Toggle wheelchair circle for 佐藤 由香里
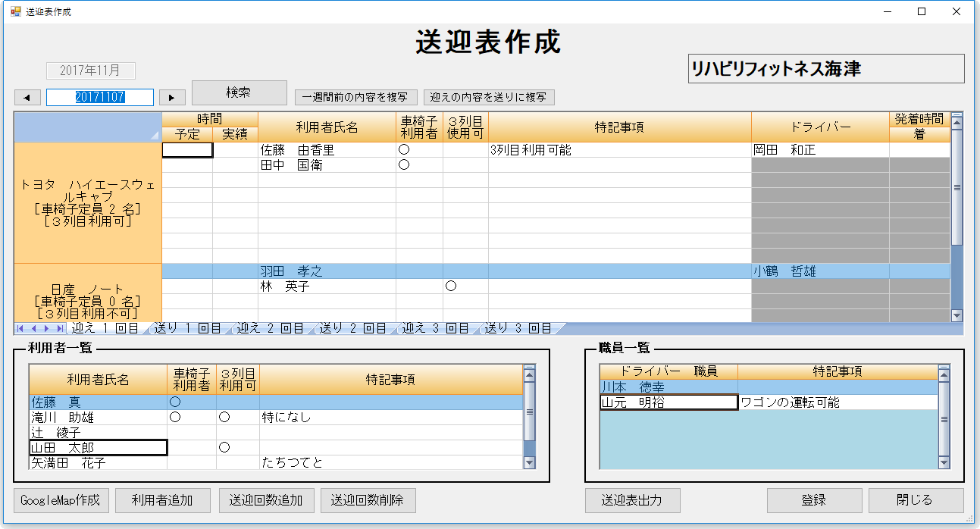This screenshot has width=980, height=529. pos(404,150)
